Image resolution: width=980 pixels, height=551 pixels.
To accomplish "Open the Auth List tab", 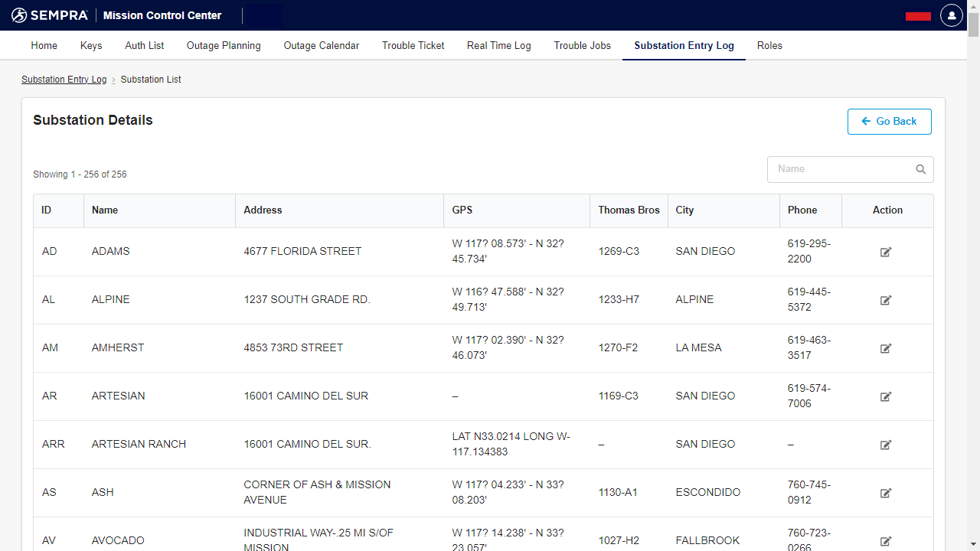I will (x=145, y=46).
